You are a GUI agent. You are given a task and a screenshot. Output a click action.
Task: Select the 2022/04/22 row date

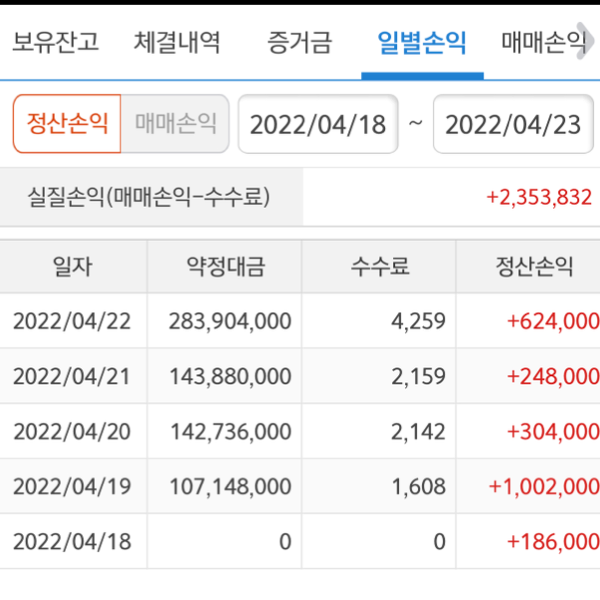point(72,321)
